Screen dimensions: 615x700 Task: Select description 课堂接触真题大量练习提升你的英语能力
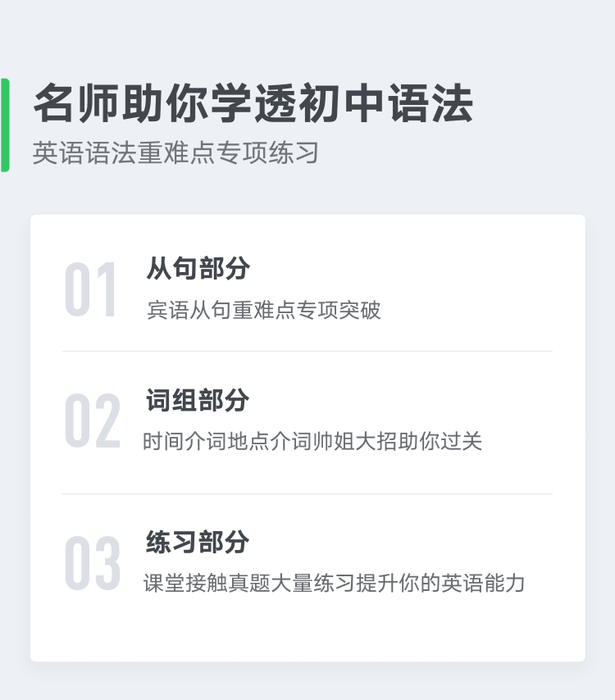(x=334, y=583)
